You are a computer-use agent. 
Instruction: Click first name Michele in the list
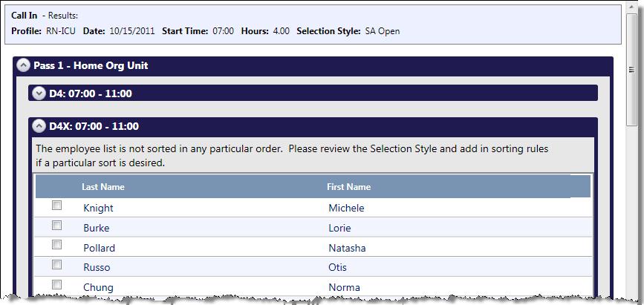346,209
